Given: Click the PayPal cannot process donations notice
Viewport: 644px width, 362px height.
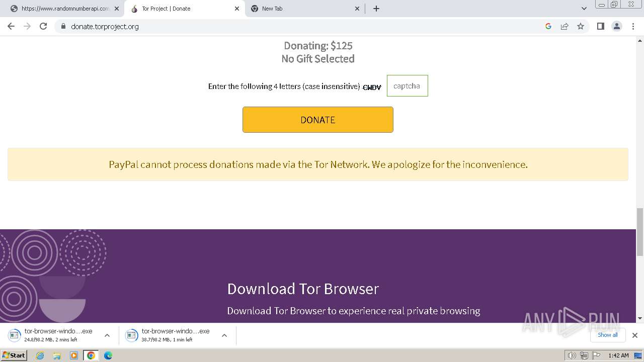Looking at the screenshot, I should tap(318, 164).
